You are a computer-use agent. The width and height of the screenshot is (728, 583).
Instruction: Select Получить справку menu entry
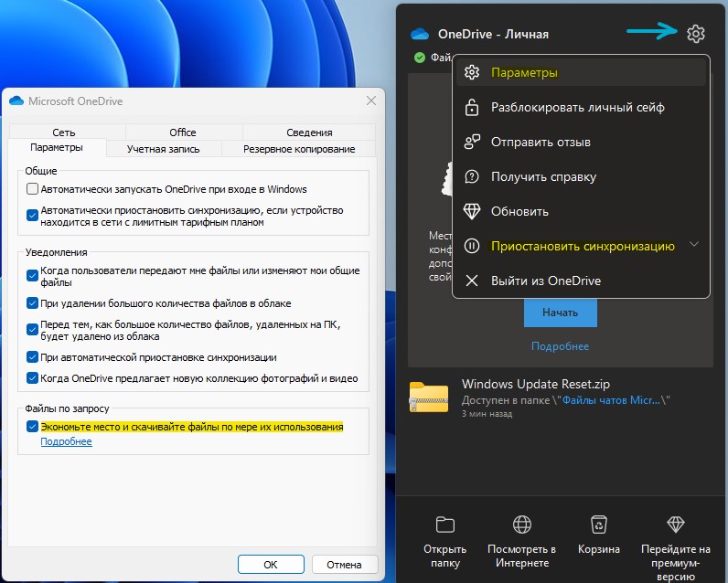[581, 176]
